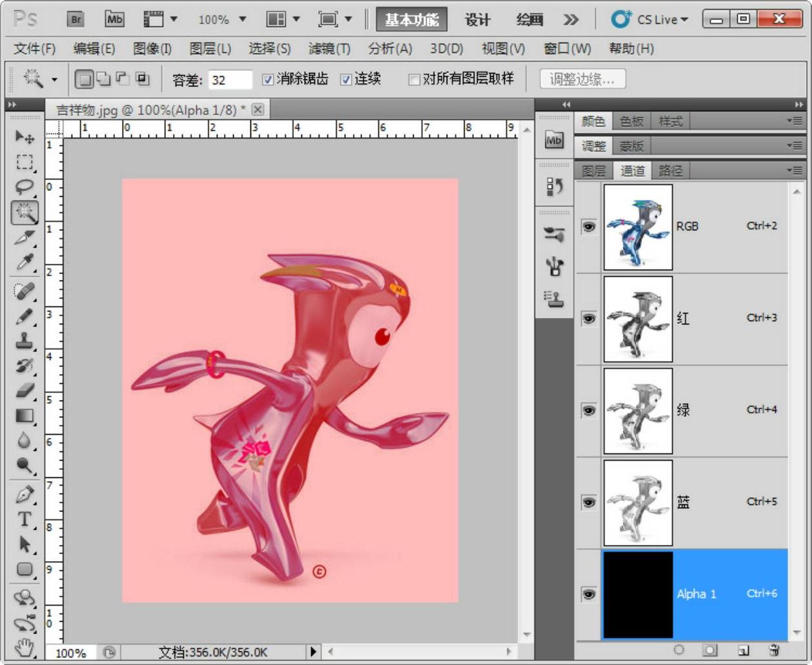Open the 滤镜(T) filter menu
812x665 pixels.
329,48
